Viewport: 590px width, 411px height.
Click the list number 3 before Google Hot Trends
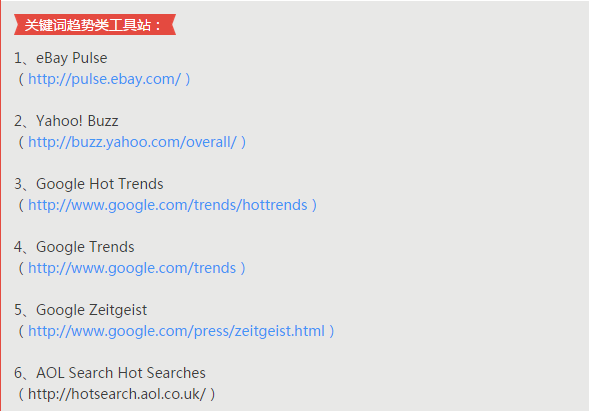[x=18, y=184]
